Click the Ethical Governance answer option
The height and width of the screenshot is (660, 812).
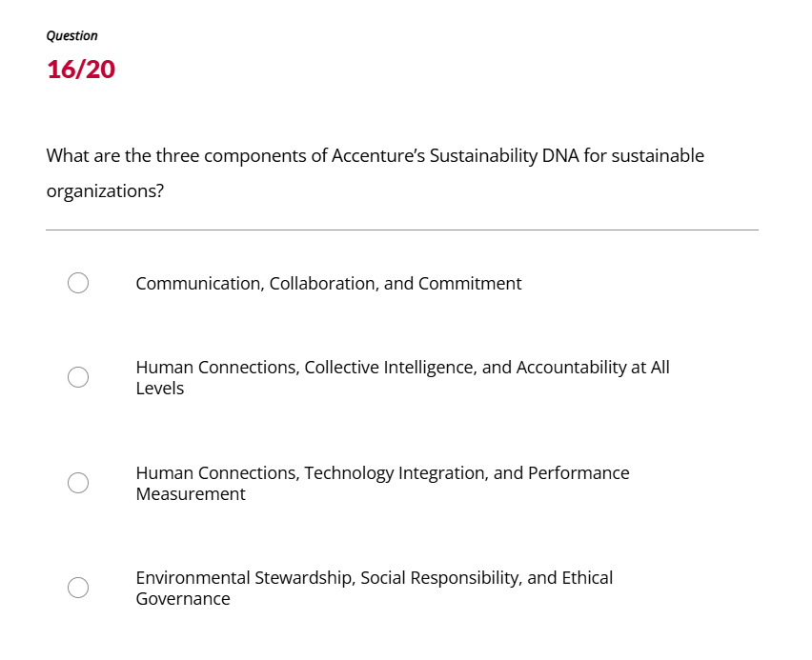point(375,588)
